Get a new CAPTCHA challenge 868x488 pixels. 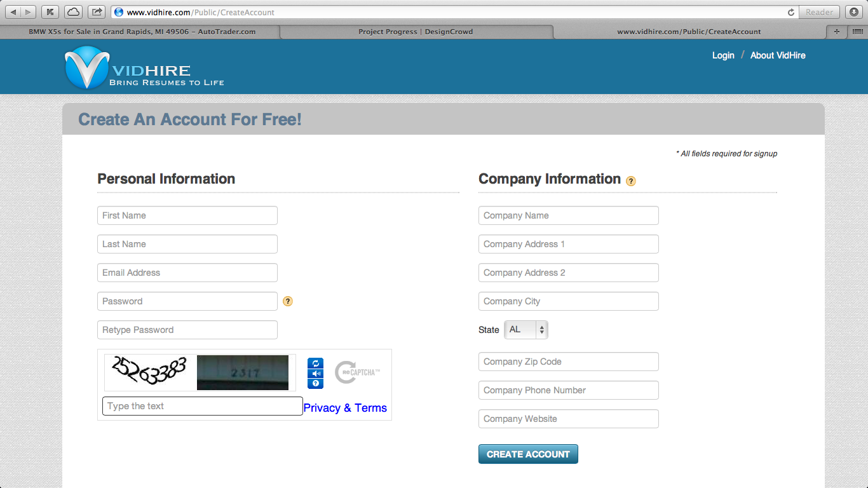[x=315, y=363]
